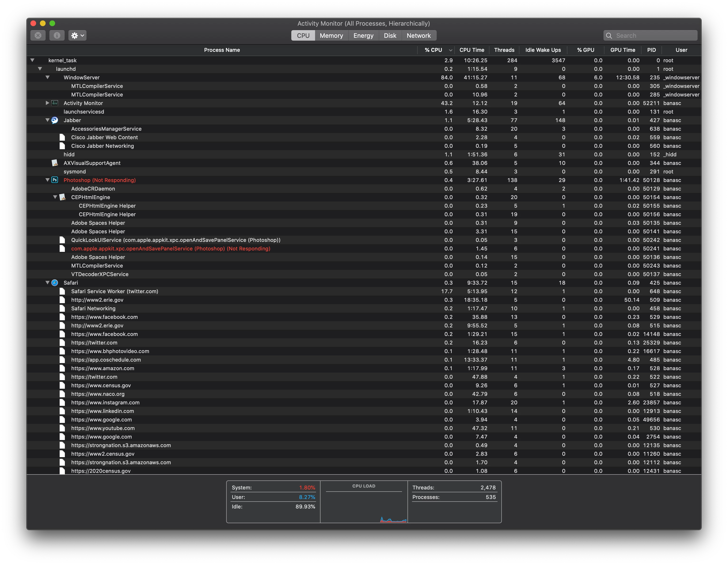Select the Safari Service Worker (twitter.com) row

pyautogui.click(x=115, y=291)
